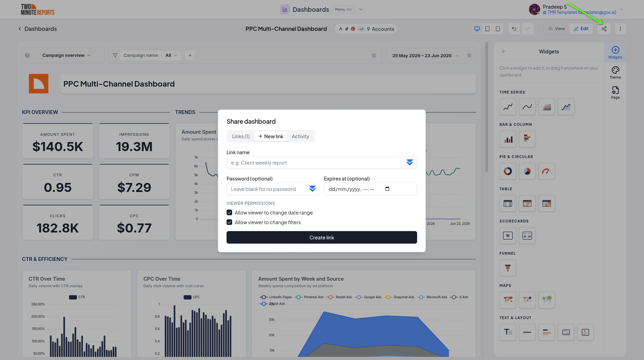Click the PPC Multi-Channel Dashboard title box

point(268,84)
